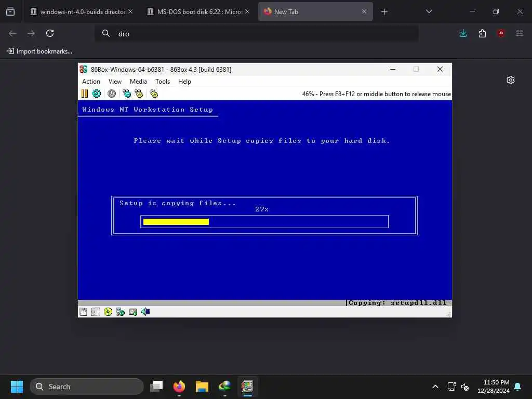This screenshot has height=399, width=532.
Task: Open Firefox from the taskbar
Action: (x=179, y=387)
